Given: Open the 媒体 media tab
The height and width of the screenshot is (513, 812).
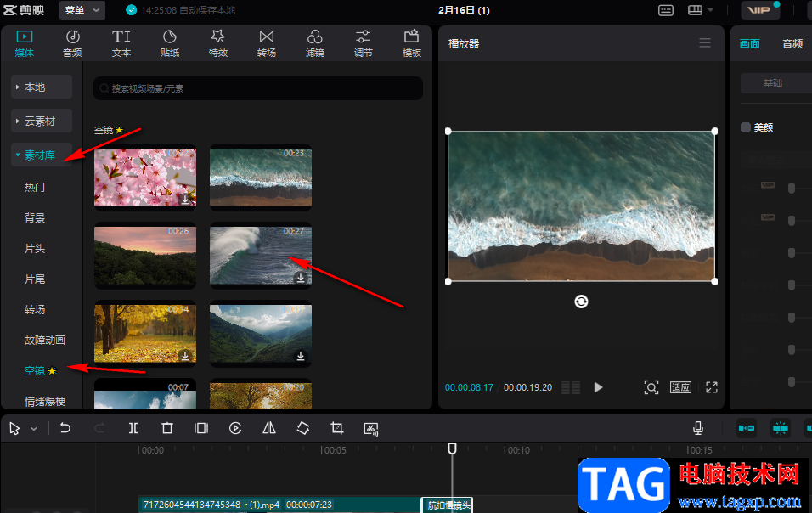Looking at the screenshot, I should pos(25,43).
